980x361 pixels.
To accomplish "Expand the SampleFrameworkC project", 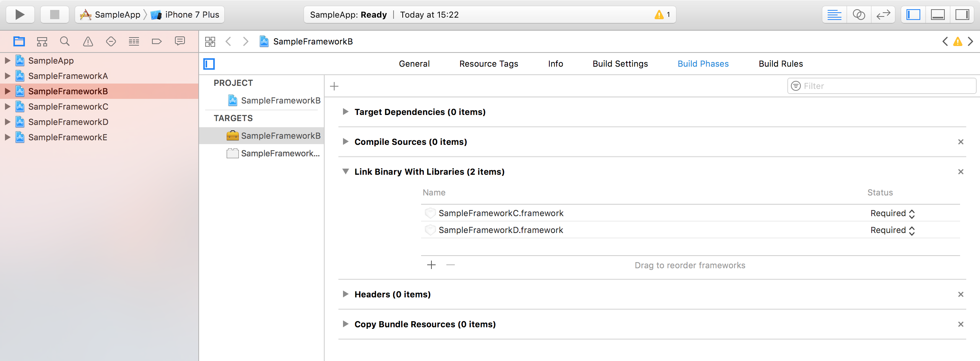I will [7, 107].
